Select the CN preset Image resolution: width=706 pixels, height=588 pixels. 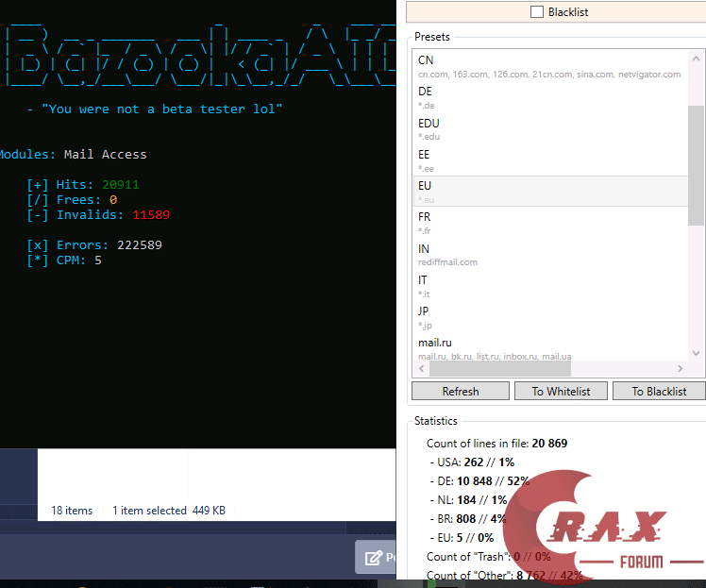[x=550, y=66]
